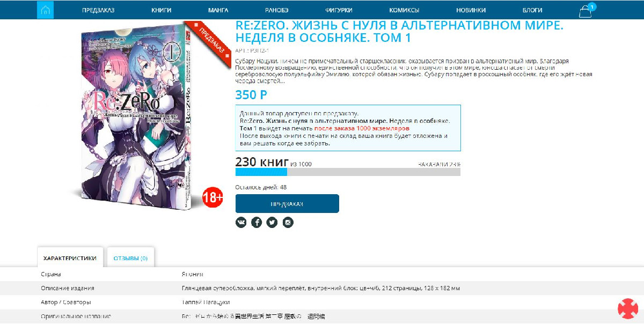The image size is (644, 324).
Task: Share via VK icon
Action: pyautogui.click(x=241, y=223)
